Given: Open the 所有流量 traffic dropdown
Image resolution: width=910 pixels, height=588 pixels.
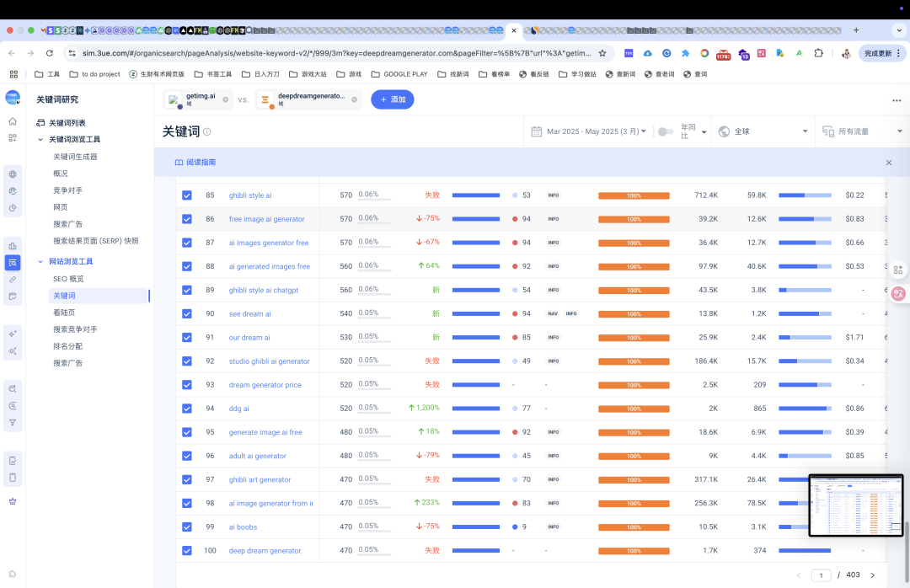Looking at the screenshot, I should 863,131.
